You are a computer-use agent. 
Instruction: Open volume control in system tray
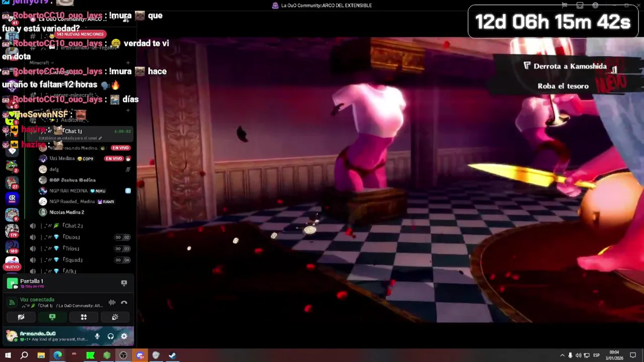[x=578, y=355]
